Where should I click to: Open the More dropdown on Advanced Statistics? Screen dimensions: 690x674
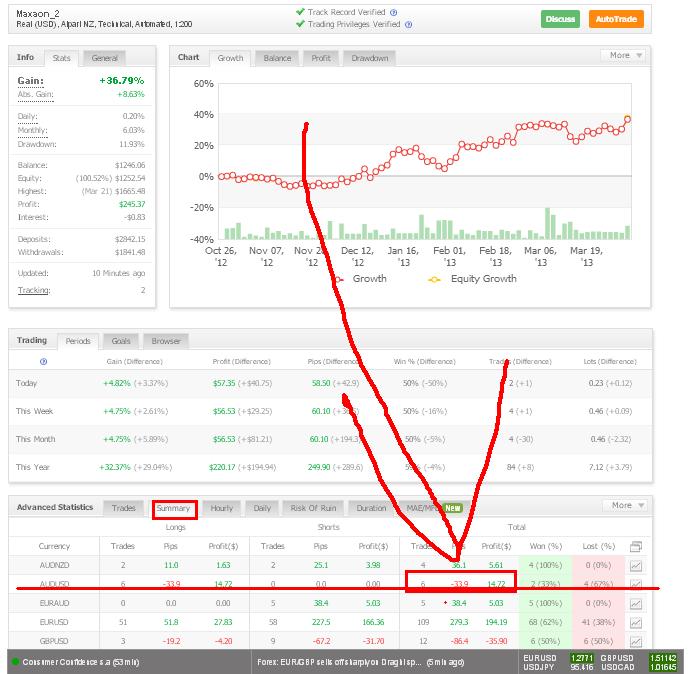point(625,506)
